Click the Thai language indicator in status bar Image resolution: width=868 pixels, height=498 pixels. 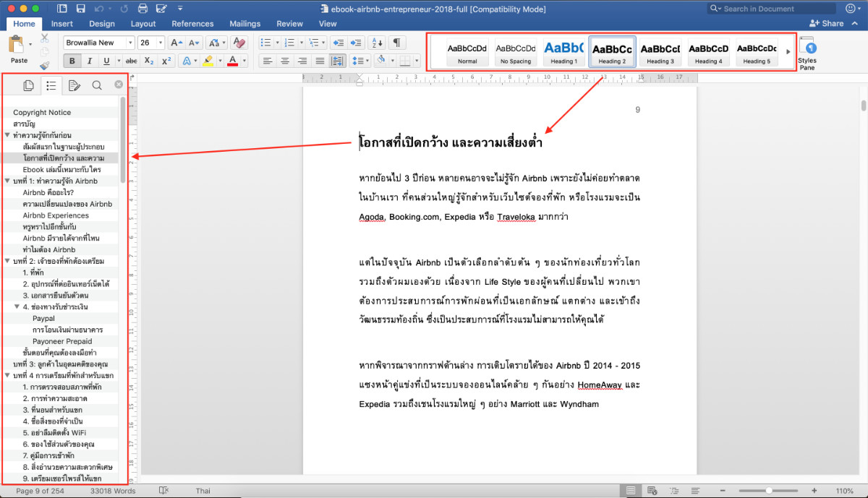pyautogui.click(x=203, y=491)
